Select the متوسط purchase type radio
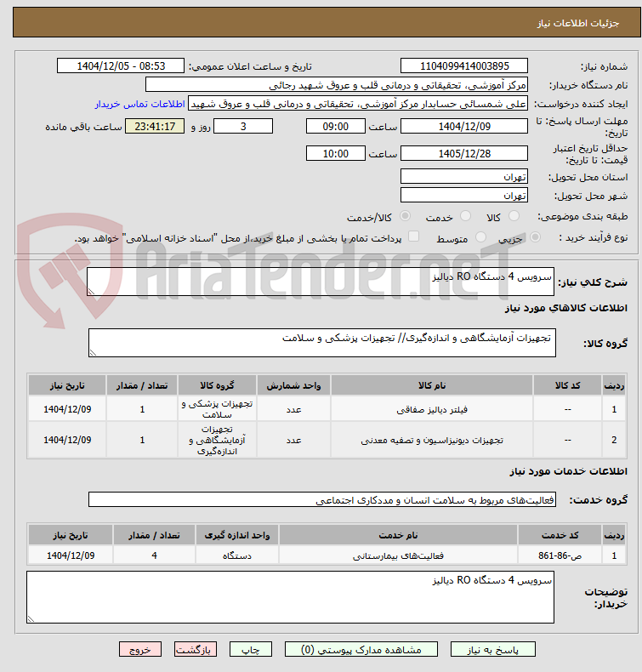The height and width of the screenshot is (672, 642). (481, 237)
